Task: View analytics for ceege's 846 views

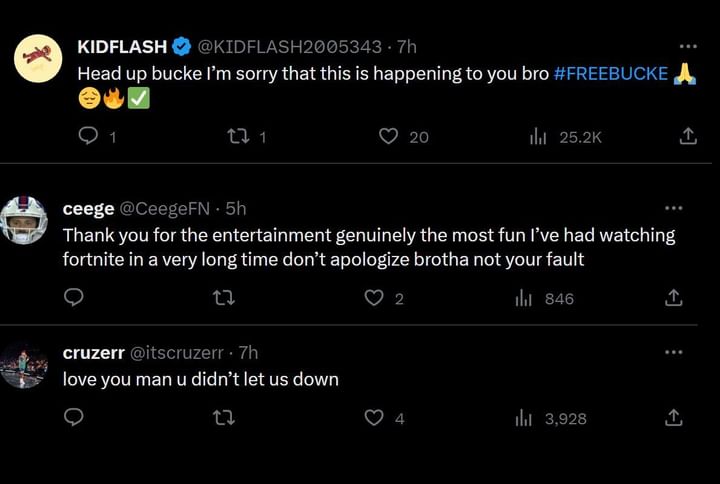Action: [523, 297]
